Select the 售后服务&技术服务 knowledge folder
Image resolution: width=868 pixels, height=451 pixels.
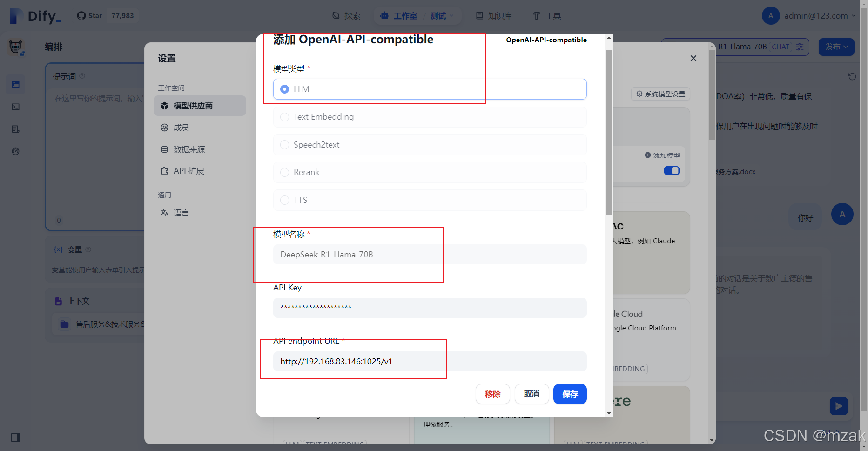click(99, 324)
